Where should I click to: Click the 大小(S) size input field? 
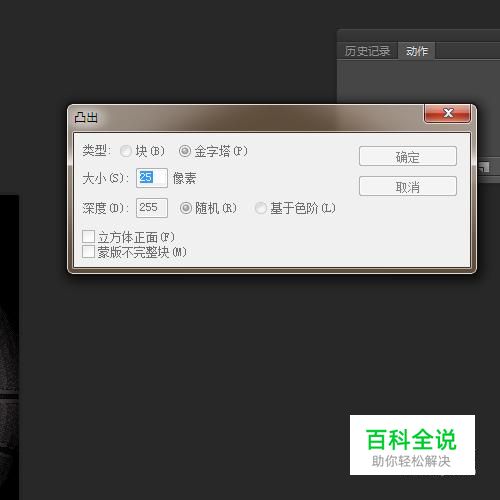click(x=152, y=178)
